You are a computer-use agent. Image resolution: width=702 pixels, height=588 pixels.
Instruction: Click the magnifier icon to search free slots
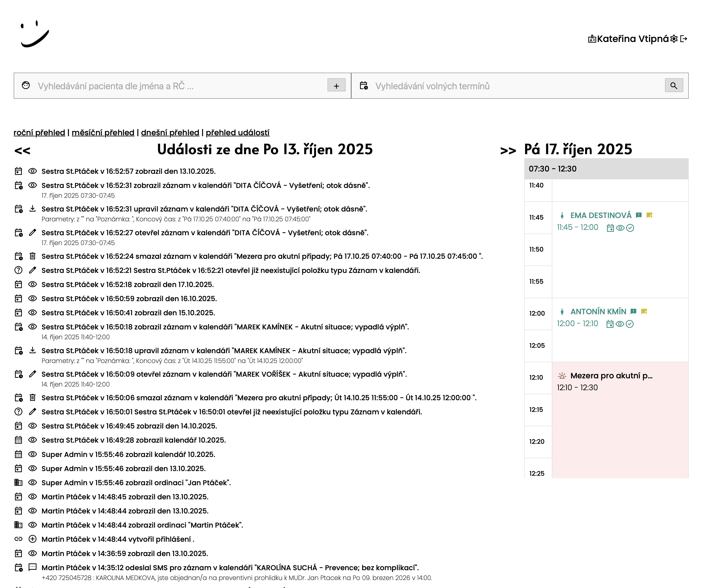674,86
